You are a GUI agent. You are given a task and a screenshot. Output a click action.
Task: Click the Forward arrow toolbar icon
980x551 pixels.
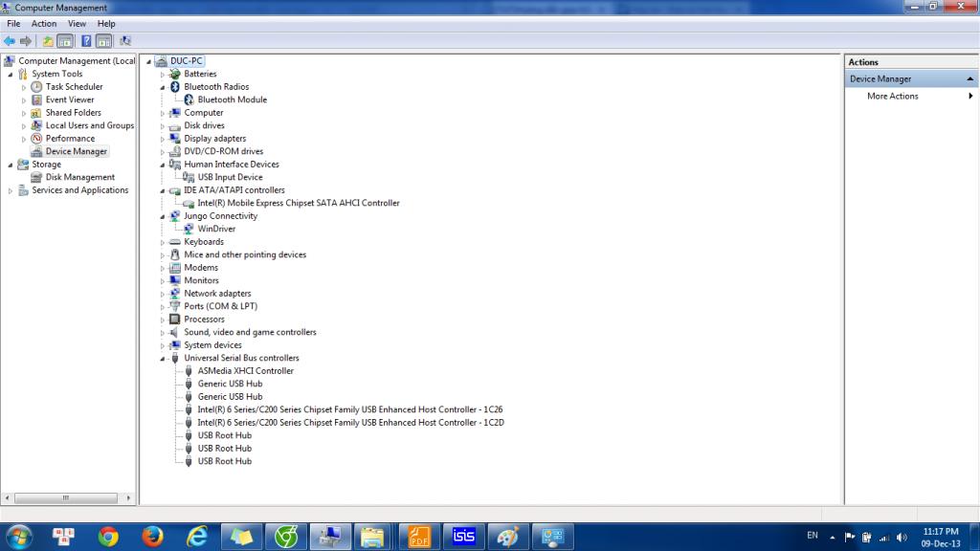[x=26, y=41]
